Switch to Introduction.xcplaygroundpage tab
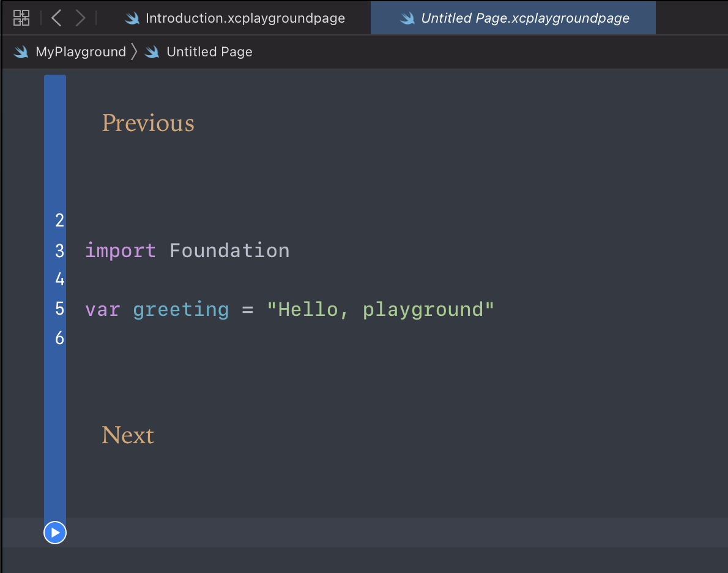 245,18
